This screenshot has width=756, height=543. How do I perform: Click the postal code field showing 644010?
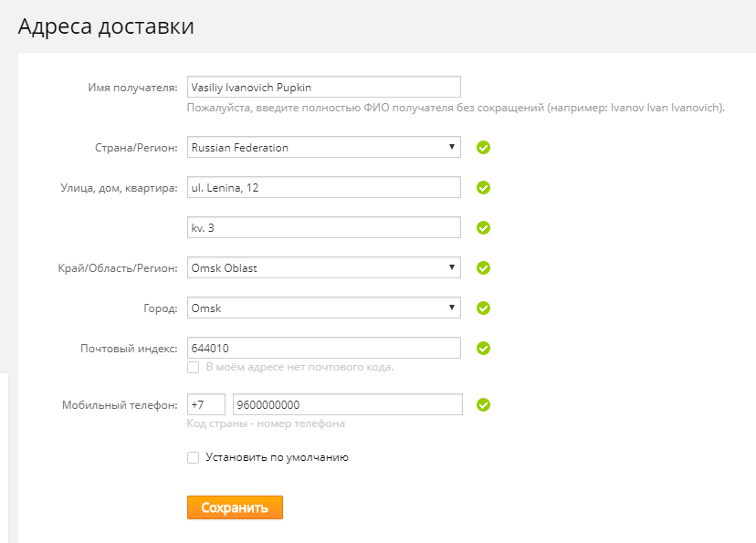(323, 348)
